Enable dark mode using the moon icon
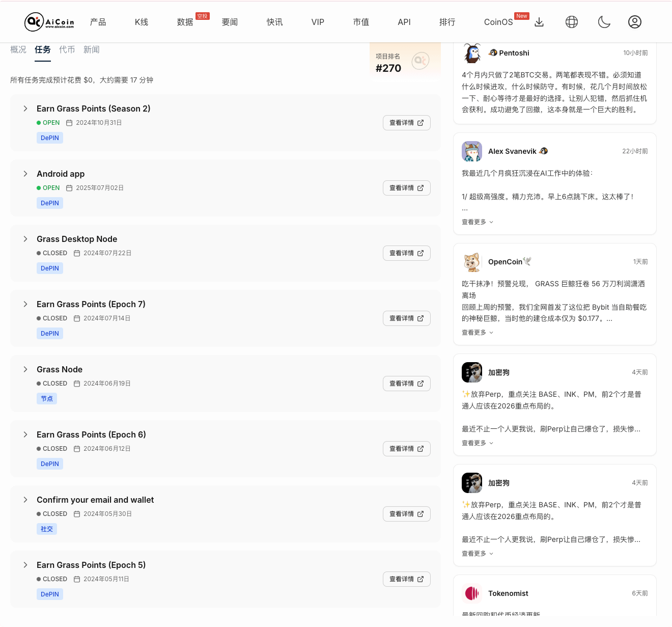The width and height of the screenshot is (672, 627). click(x=604, y=22)
